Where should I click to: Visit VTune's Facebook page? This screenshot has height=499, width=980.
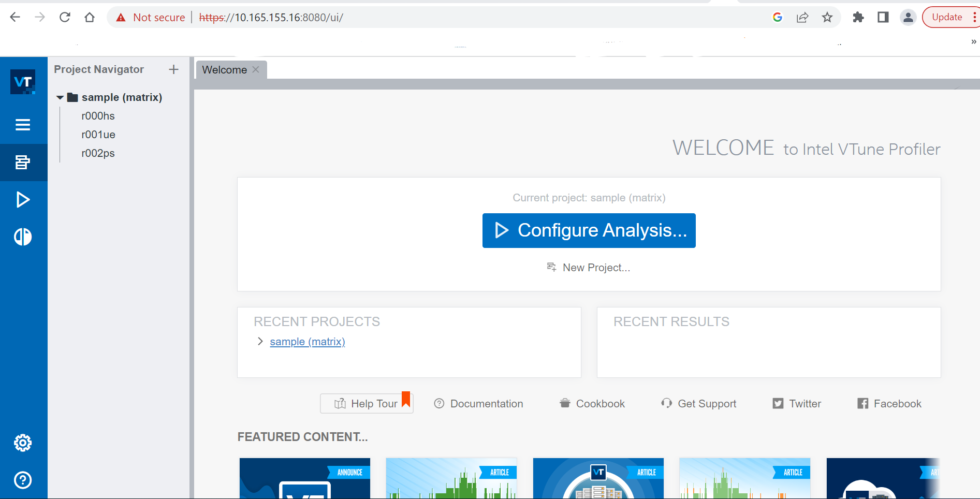point(888,403)
